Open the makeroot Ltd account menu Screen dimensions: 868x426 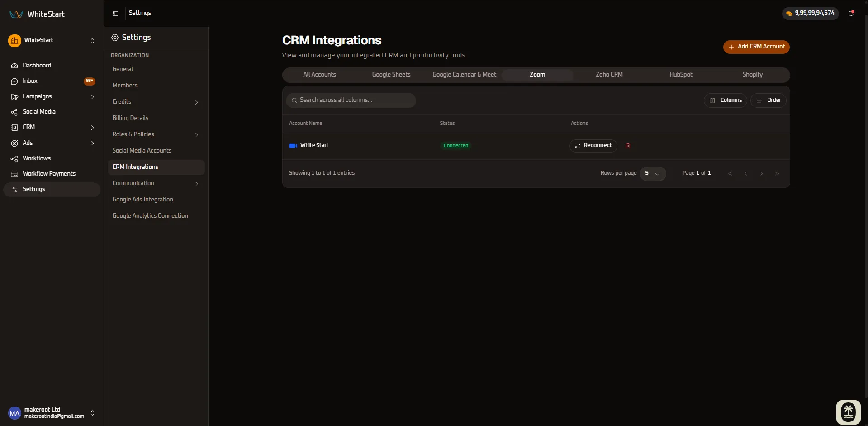pyautogui.click(x=52, y=413)
